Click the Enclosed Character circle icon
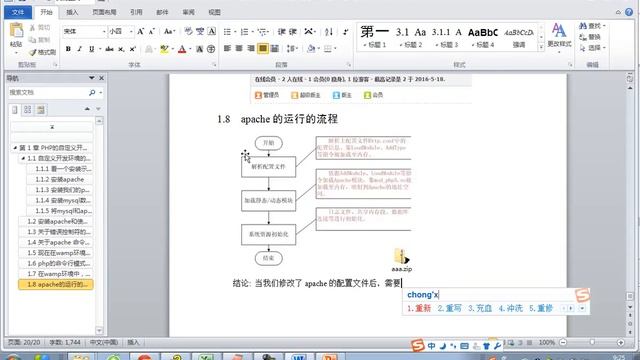The image size is (640, 360). [x=211, y=49]
